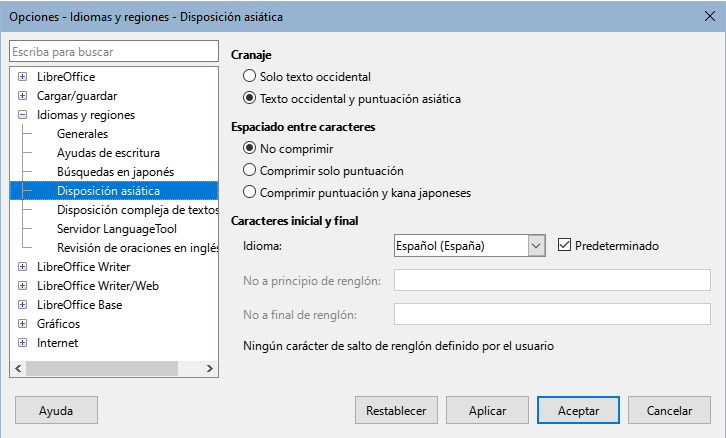Expand the Internet tree node
The height and width of the screenshot is (438, 726).
click(x=22, y=342)
